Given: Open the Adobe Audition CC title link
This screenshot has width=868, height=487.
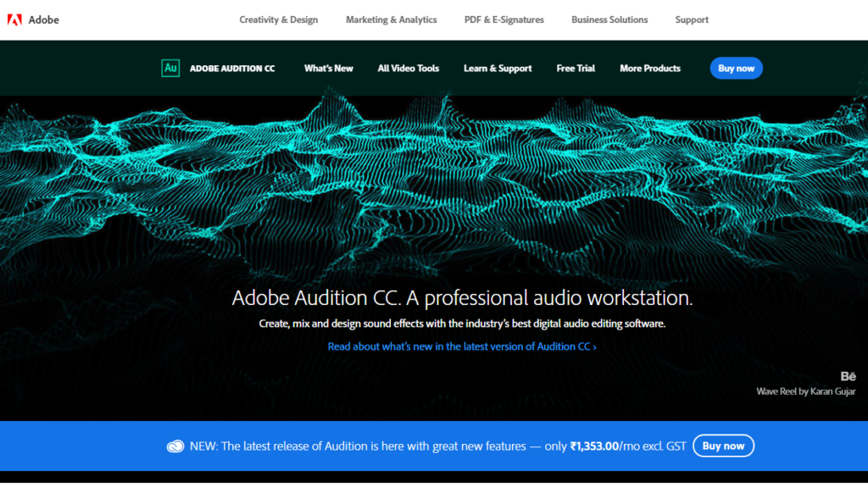Looking at the screenshot, I should [x=232, y=69].
